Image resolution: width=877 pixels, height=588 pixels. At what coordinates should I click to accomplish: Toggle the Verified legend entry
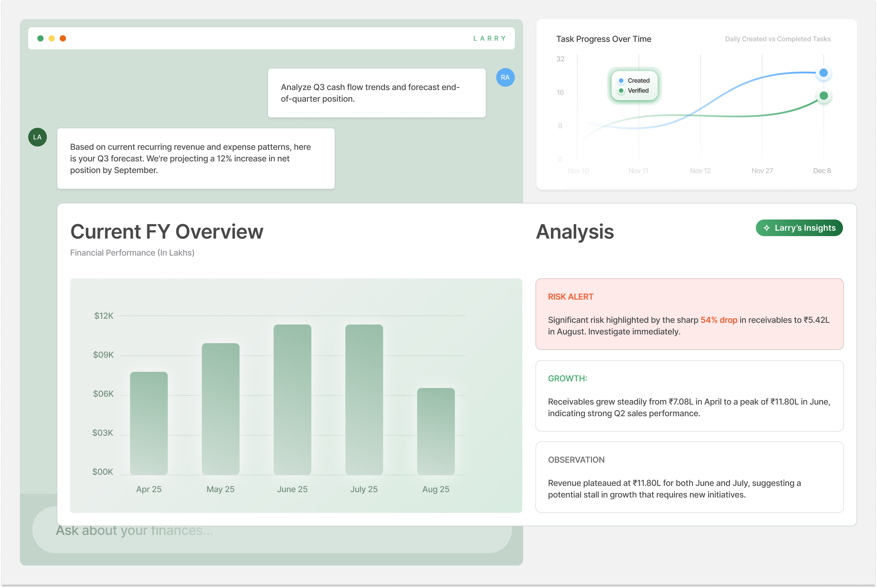(634, 90)
